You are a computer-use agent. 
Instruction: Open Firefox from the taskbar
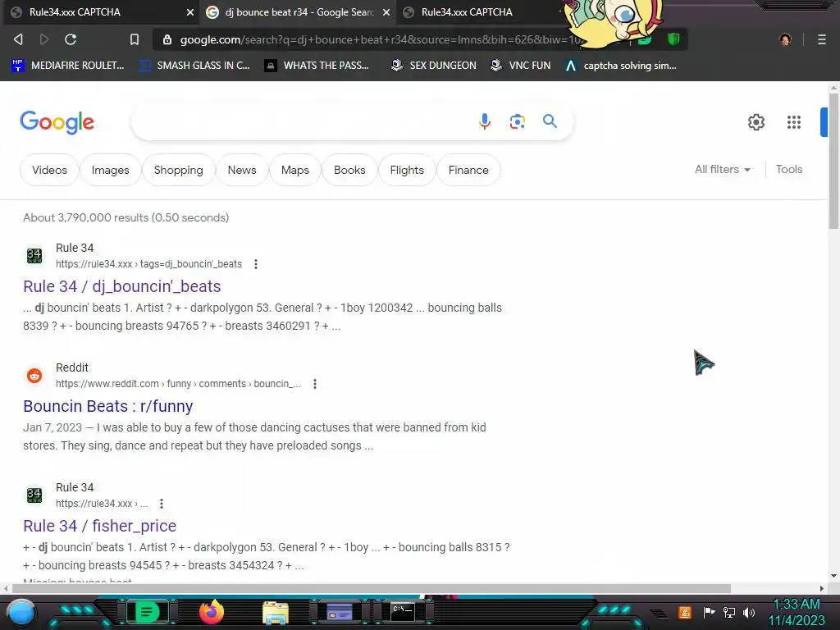click(211, 612)
